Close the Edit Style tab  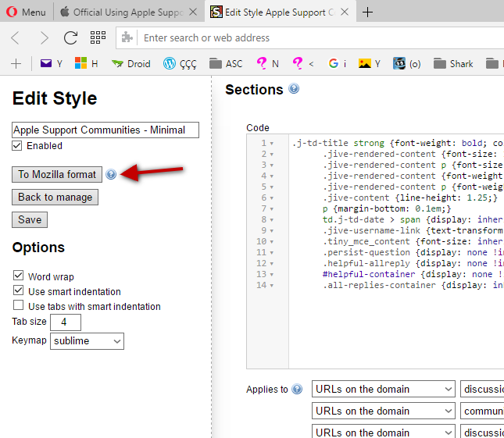point(345,12)
